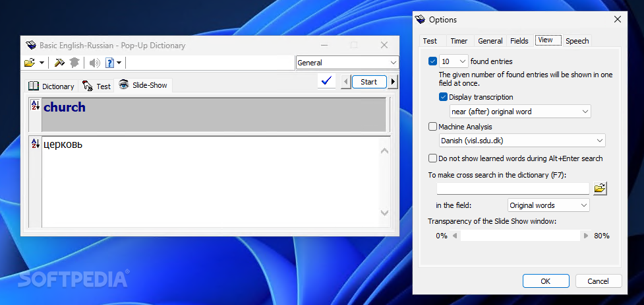Click the grayed graduate head icon
644x305 pixels.
[x=74, y=63]
